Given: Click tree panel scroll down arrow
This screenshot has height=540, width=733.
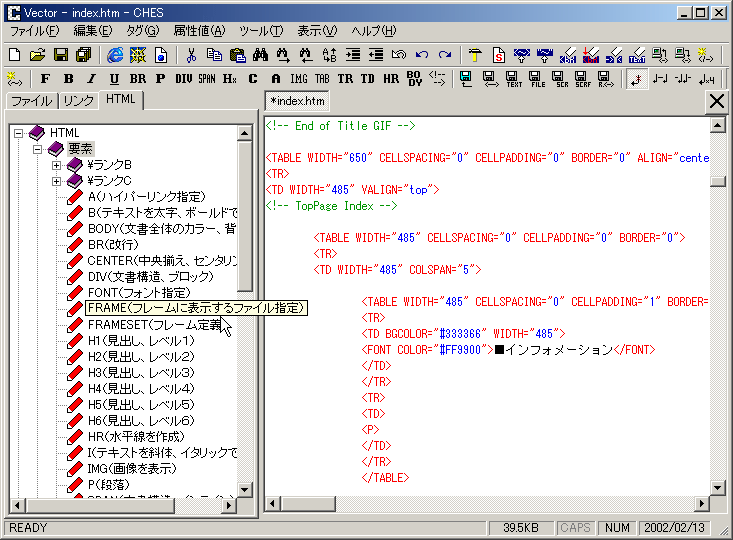Looking at the screenshot, I should click(244, 490).
